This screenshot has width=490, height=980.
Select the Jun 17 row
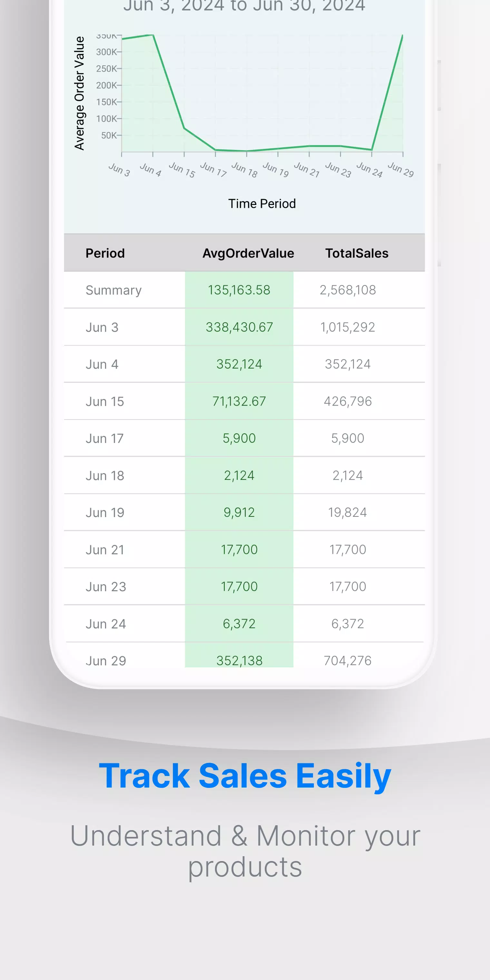244,438
